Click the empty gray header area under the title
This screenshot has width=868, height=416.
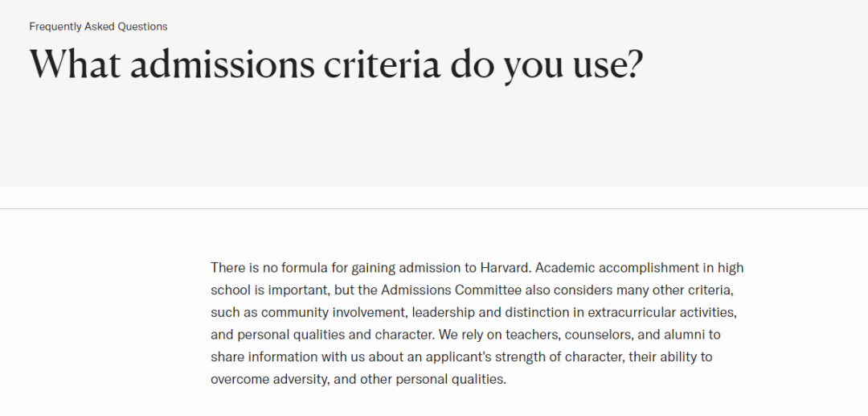[x=434, y=138]
